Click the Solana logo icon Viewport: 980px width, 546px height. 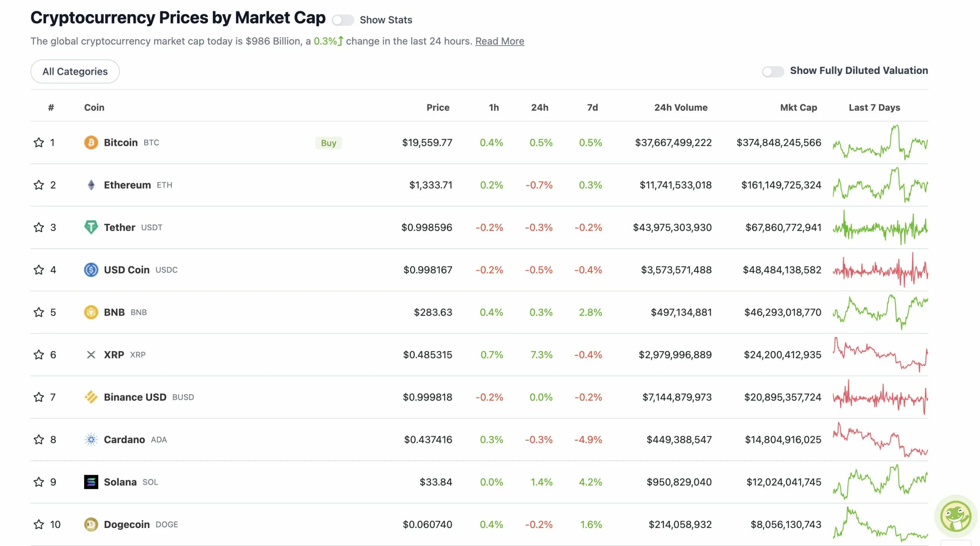click(x=91, y=482)
